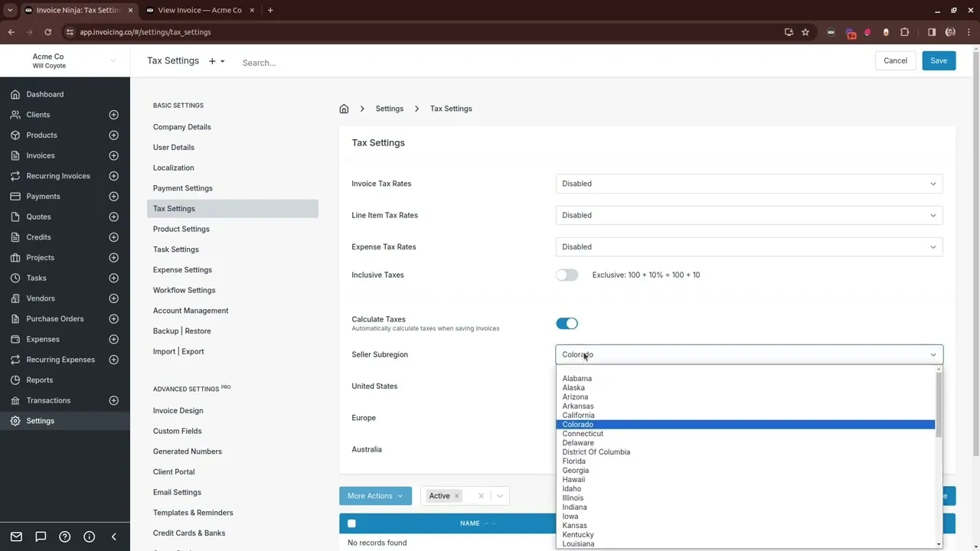The height and width of the screenshot is (551, 980).
Task: Click the Reports chart icon
Action: point(15,380)
